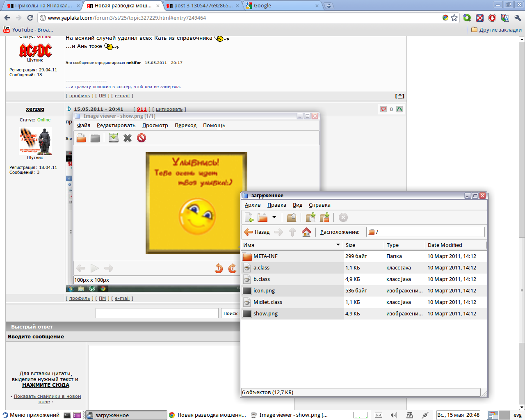Click the red prohibition icon in Image viewer

(x=142, y=138)
